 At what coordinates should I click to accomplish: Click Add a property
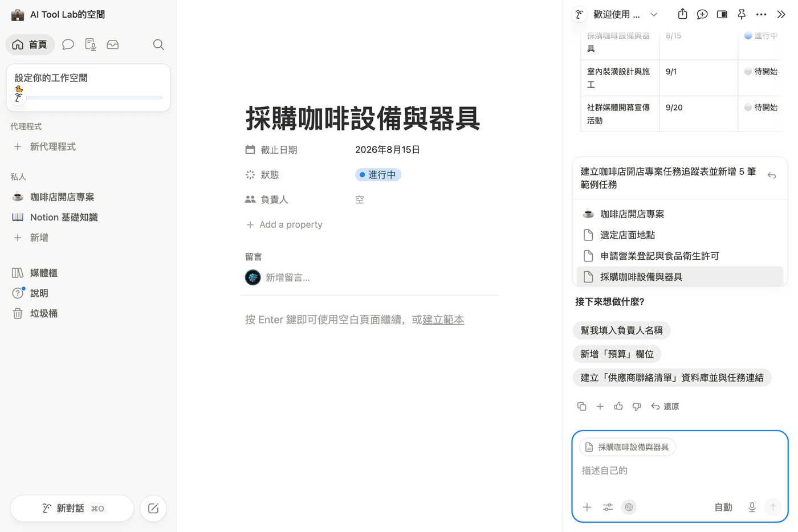click(x=284, y=225)
